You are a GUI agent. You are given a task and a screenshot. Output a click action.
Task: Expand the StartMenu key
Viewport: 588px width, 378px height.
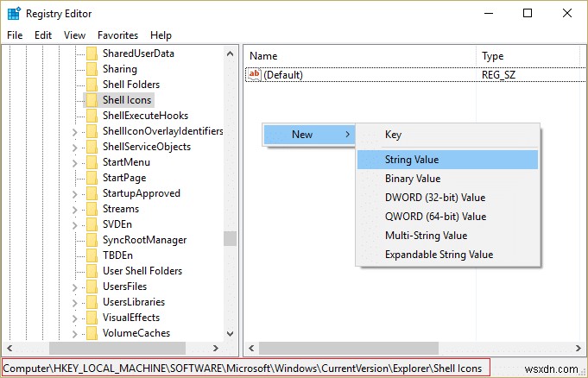[74, 163]
